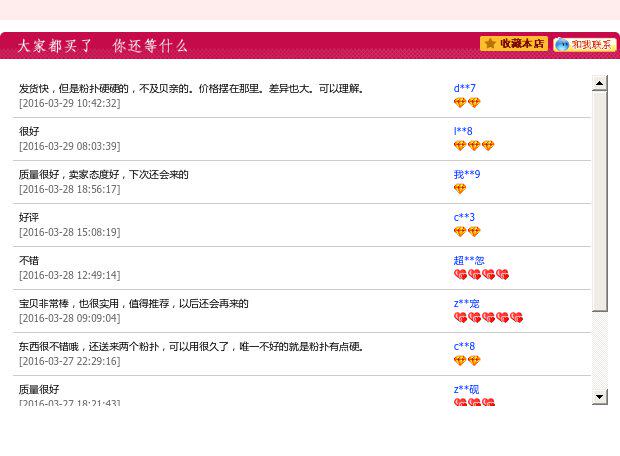Open reviewer d**7's profile link
The height and width of the screenshot is (456, 620).
tap(464, 89)
